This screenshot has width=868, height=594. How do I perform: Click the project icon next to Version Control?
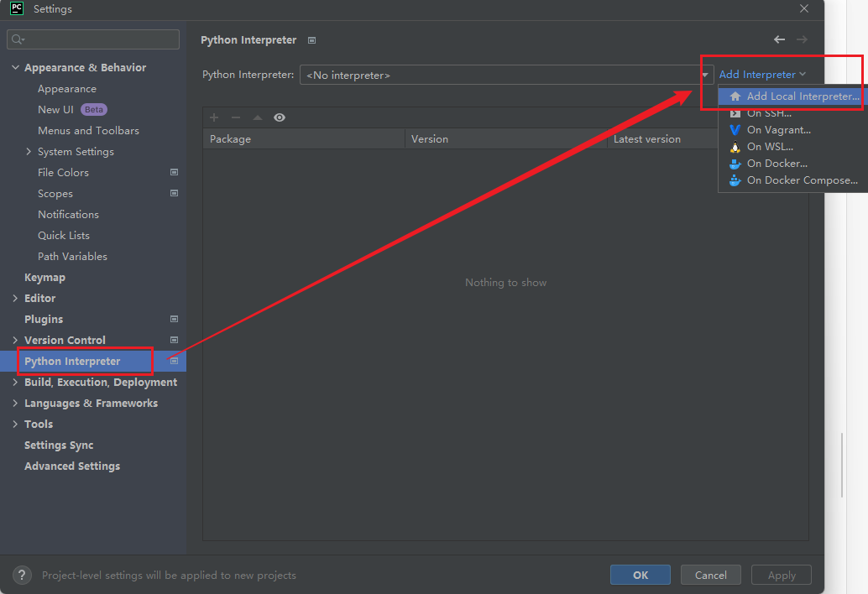point(174,340)
